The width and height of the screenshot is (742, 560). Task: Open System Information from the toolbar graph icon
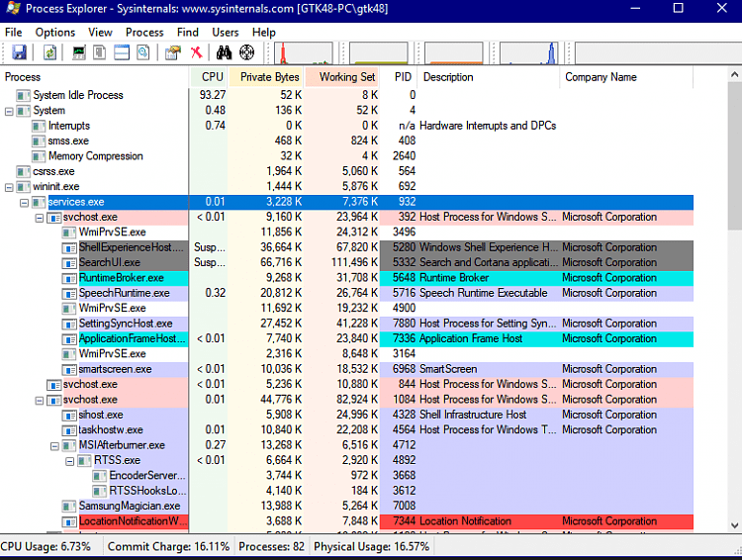(79, 52)
